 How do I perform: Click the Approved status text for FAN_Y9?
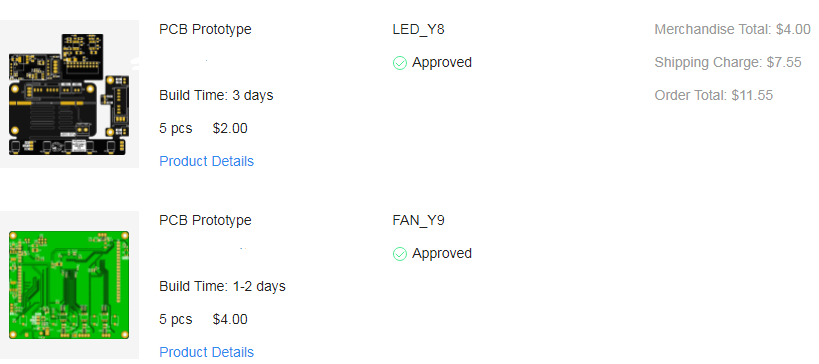[442, 253]
